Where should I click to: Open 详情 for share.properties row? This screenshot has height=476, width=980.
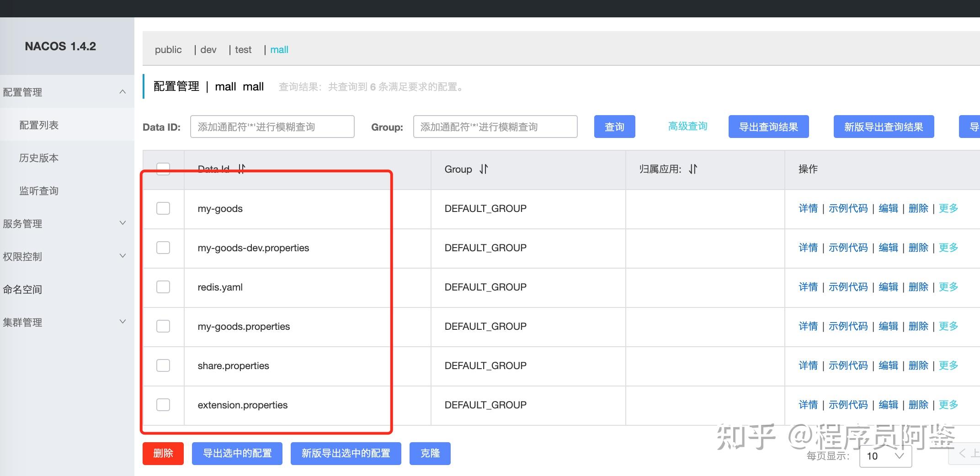[x=808, y=365]
